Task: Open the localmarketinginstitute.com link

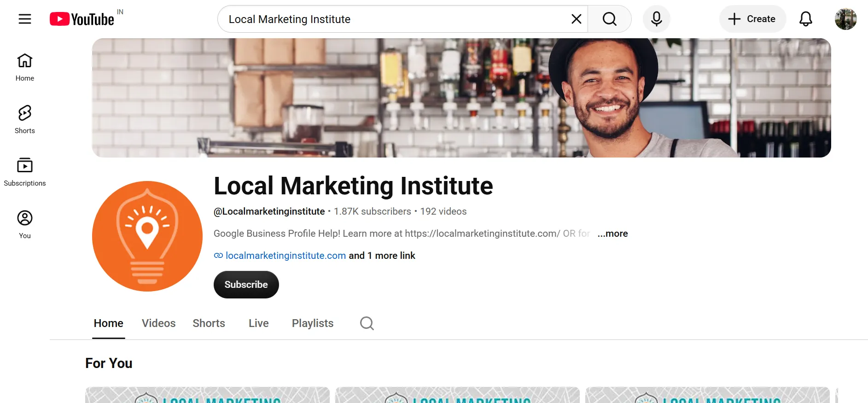Action: [285, 256]
